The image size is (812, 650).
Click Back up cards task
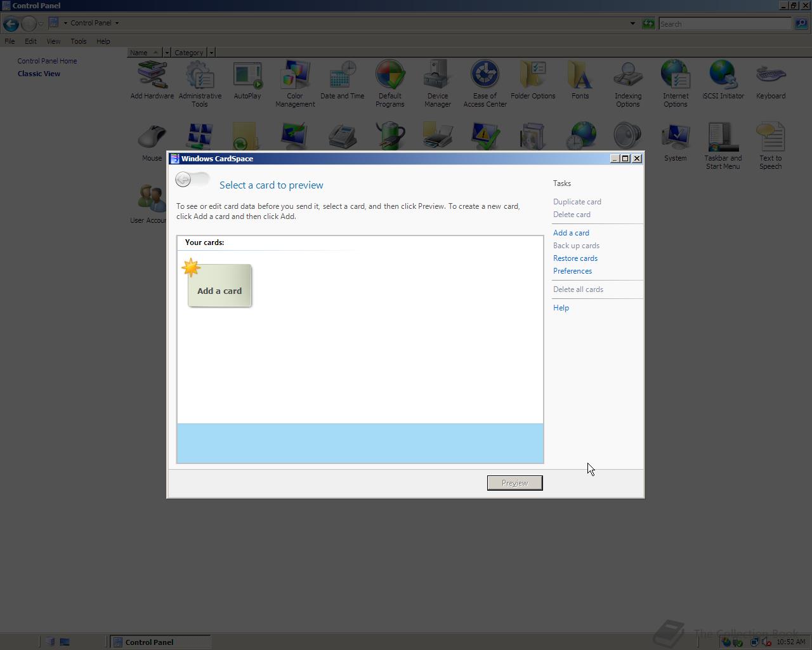pyautogui.click(x=576, y=246)
